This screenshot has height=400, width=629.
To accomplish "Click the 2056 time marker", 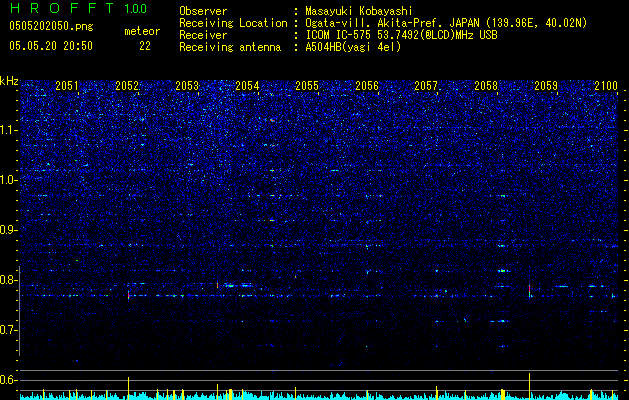I will [367, 85].
